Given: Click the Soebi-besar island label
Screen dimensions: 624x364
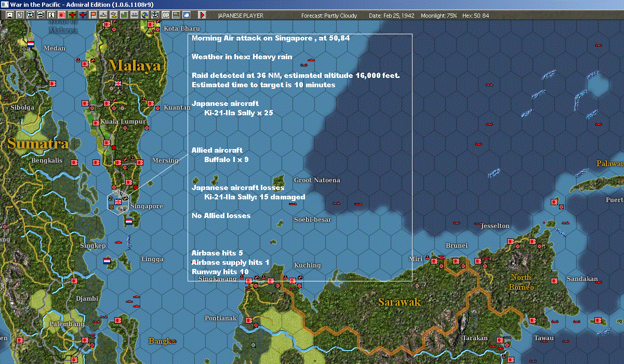Looking at the screenshot, I should tap(312, 220).
